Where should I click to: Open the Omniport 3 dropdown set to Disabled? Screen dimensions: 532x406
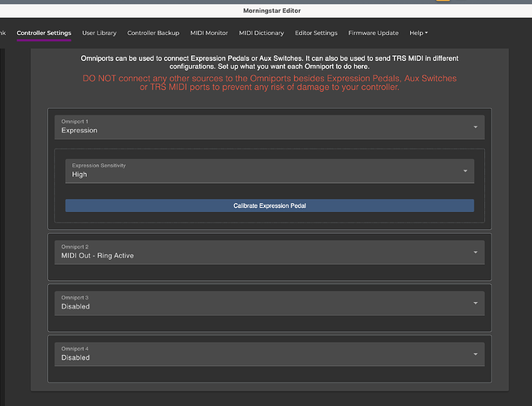coord(270,304)
